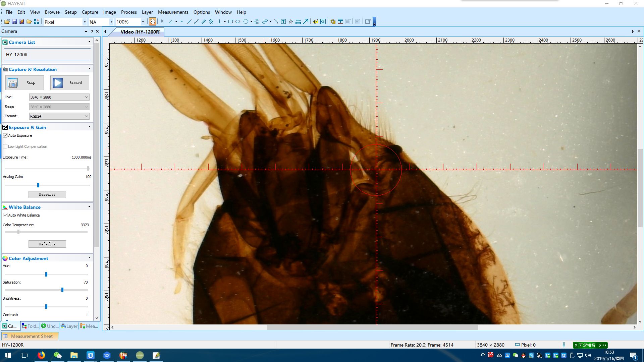Select the angle measurement tool
Viewport: 644px width, 362px height.
[171, 22]
